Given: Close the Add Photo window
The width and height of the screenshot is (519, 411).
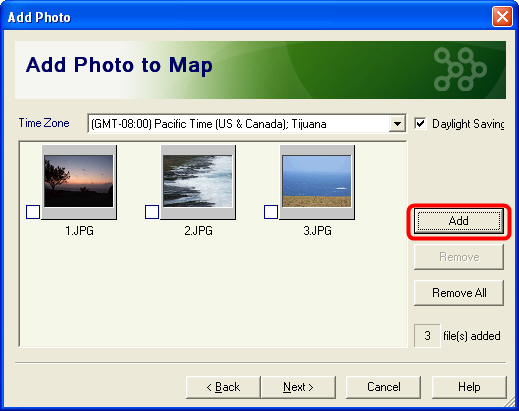Looking at the screenshot, I should [502, 17].
